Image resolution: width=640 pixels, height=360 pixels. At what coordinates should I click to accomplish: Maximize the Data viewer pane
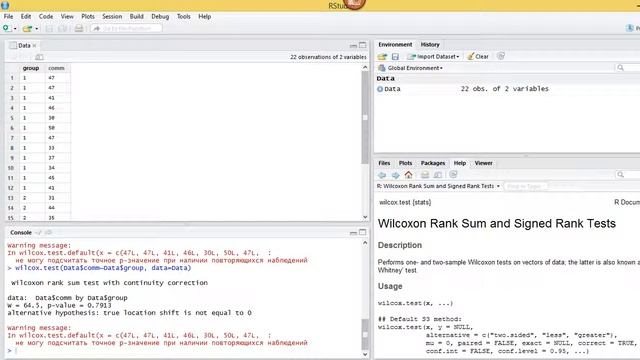(362, 45)
